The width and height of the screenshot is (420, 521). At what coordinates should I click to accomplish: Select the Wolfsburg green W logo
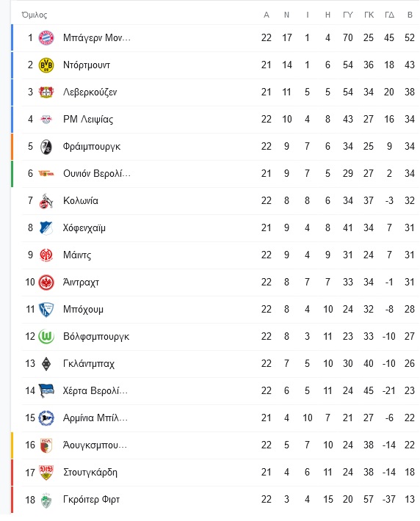tap(46, 337)
